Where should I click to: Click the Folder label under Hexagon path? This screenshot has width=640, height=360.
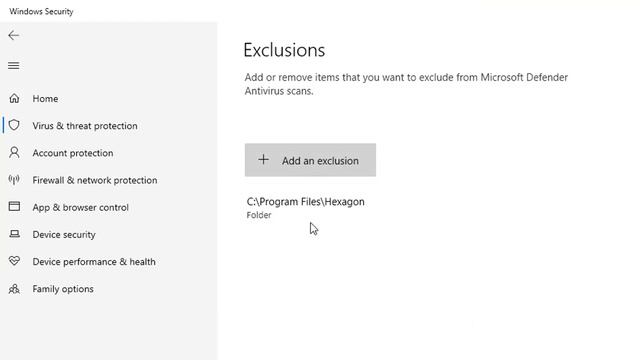pos(259,215)
